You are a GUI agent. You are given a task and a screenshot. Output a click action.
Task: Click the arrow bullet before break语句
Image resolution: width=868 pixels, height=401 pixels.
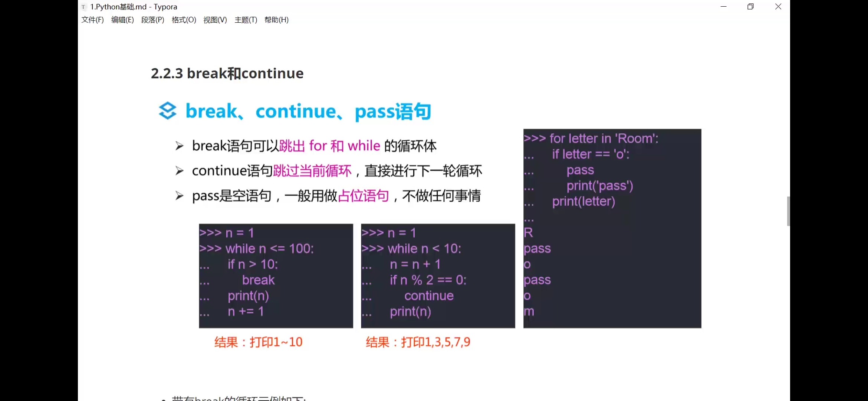pyautogui.click(x=179, y=146)
